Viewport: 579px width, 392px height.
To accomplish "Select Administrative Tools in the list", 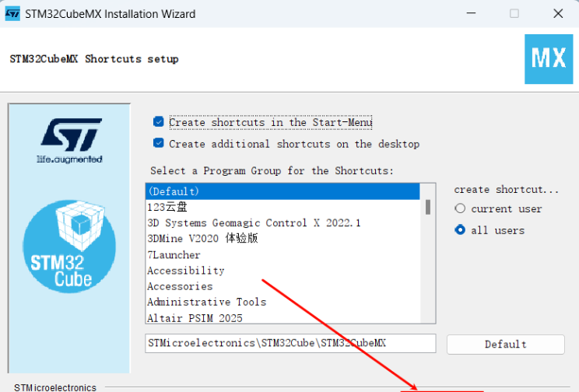I will (282, 302).
